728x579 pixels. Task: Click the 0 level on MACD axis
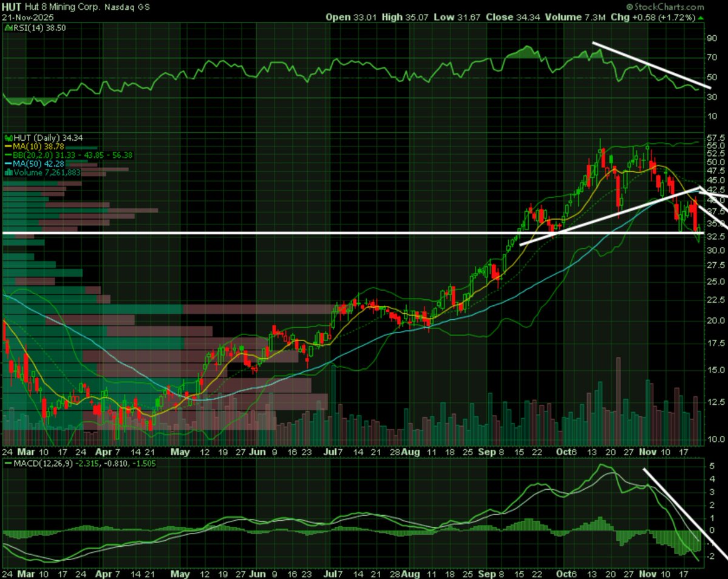(712, 530)
